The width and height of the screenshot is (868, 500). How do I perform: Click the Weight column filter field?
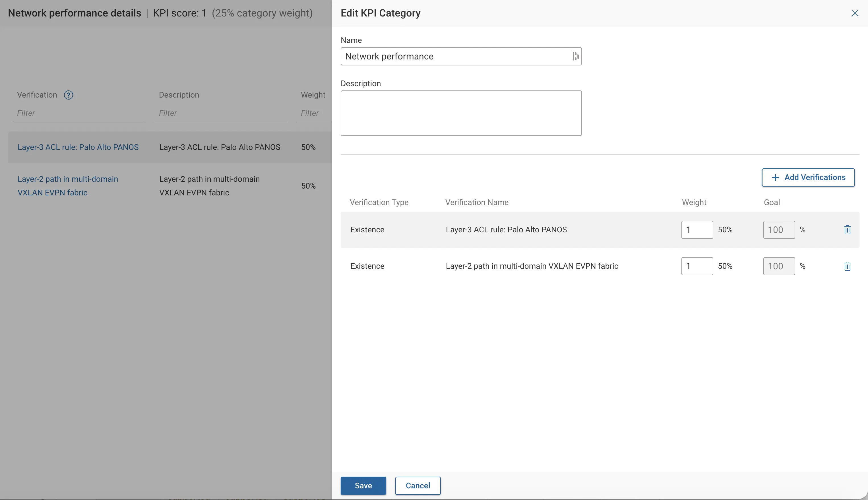click(314, 113)
